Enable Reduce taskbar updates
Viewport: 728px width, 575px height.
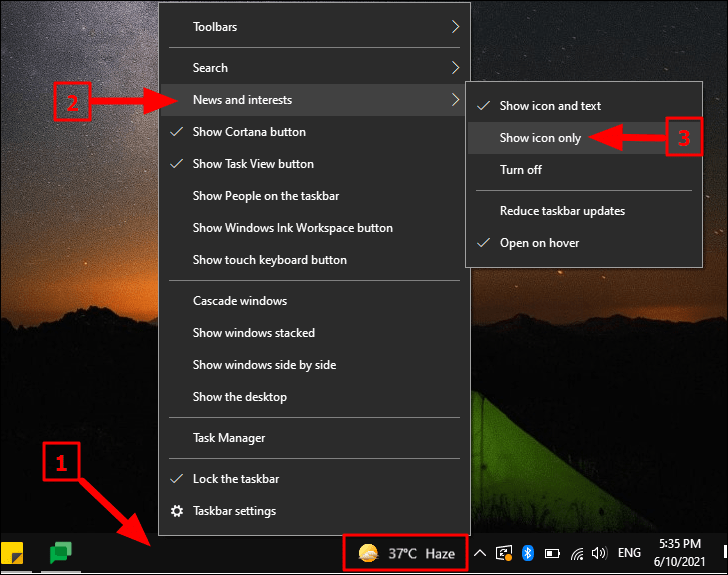[584, 211]
